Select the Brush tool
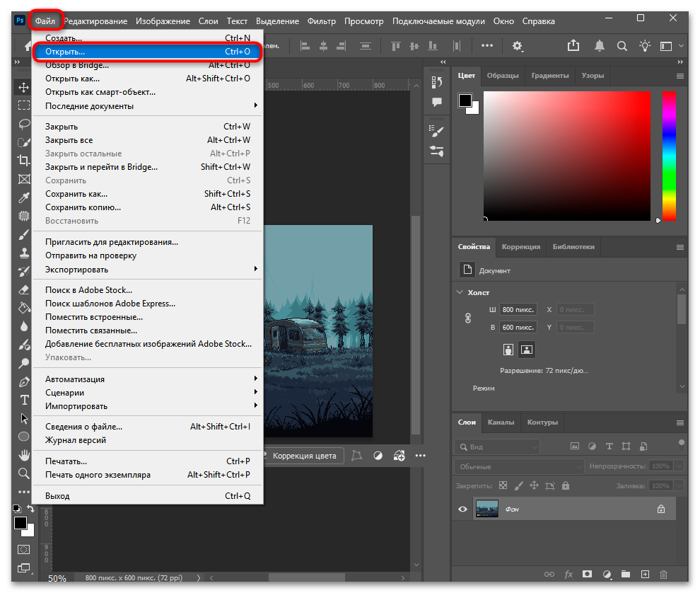Viewport: 700px width, 593px height. 23,235
